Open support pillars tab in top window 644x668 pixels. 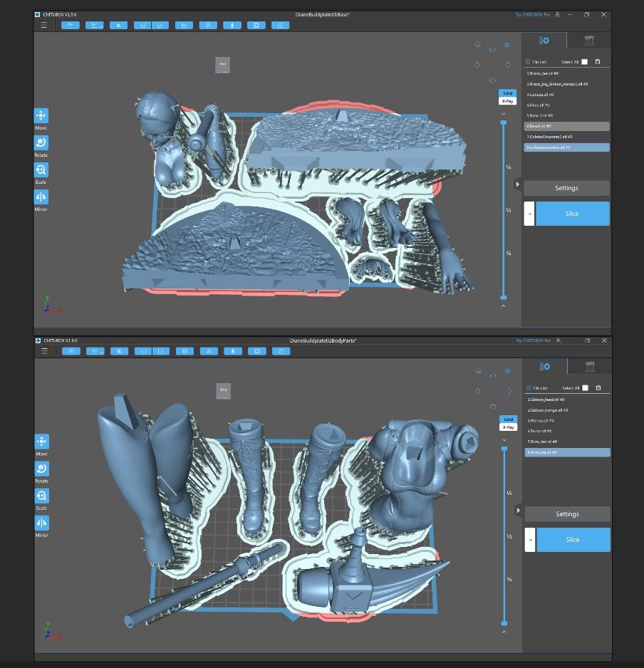pyautogui.click(x=589, y=41)
